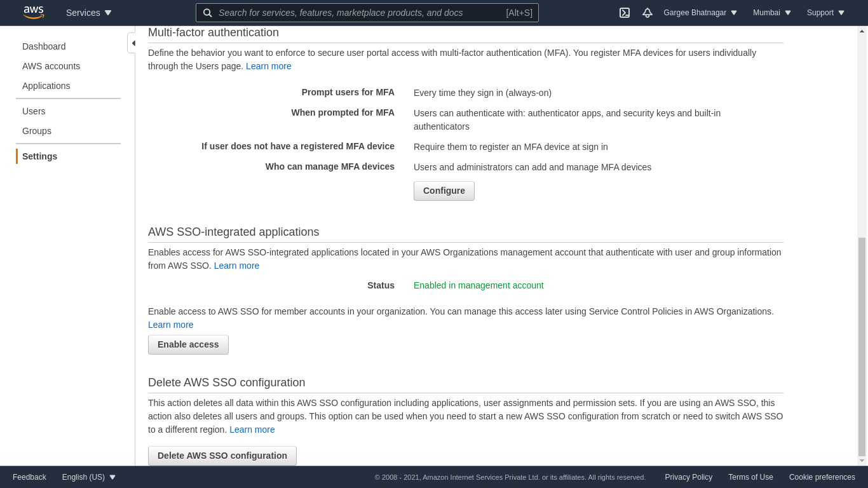Click the scrollbar down arrow
Screen dimensions: 868x488
862,461
